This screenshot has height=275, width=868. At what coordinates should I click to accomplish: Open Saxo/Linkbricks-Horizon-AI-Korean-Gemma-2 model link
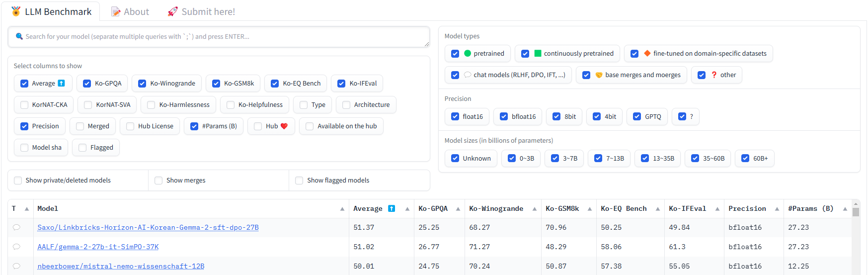tap(148, 227)
